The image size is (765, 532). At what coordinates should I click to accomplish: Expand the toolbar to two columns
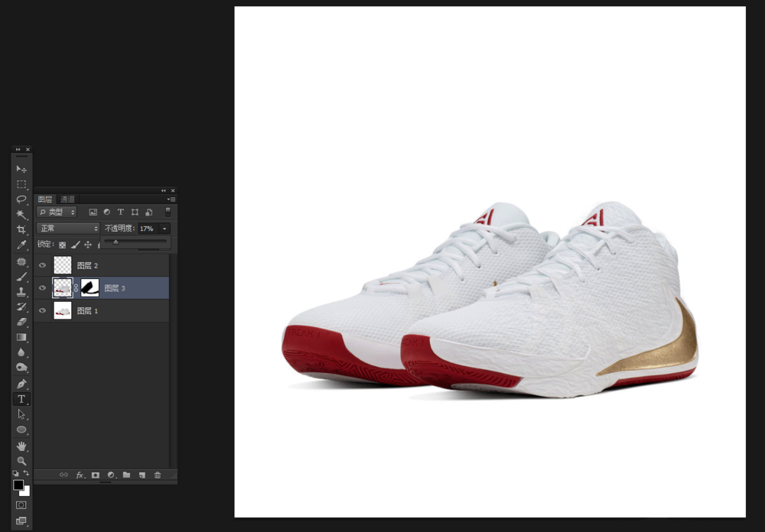coord(18,149)
